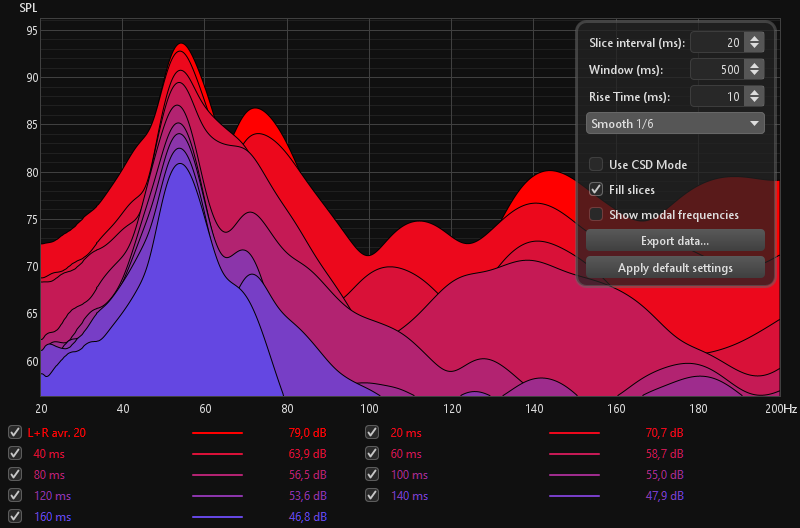Hide the L+R avr. 20 trace
The image size is (800, 528).
pos(14,433)
